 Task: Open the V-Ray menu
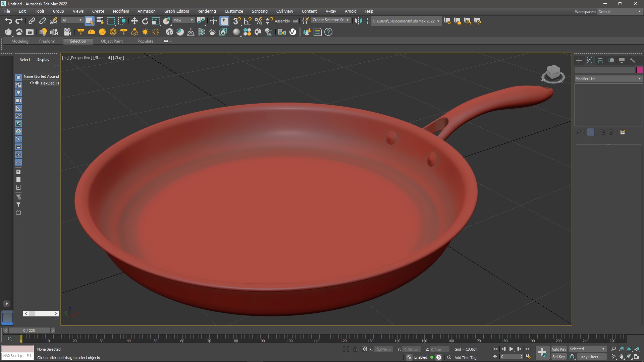331,11
